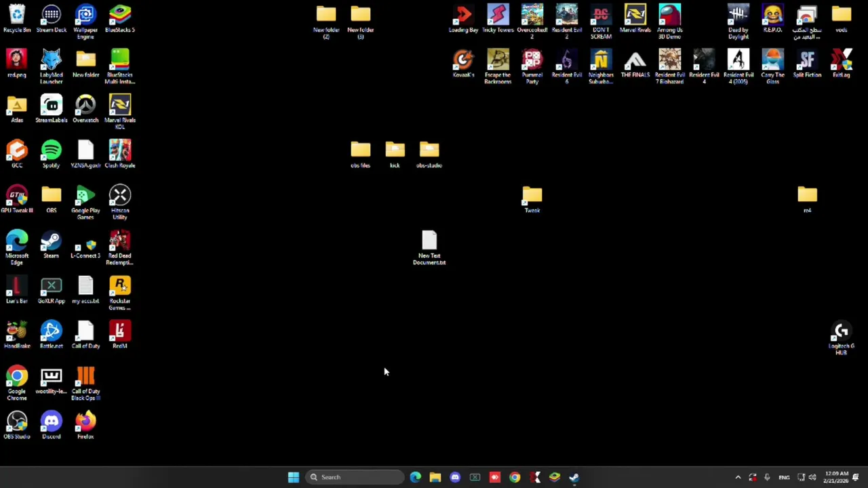Select the GCC shortcut icon

(x=17, y=154)
